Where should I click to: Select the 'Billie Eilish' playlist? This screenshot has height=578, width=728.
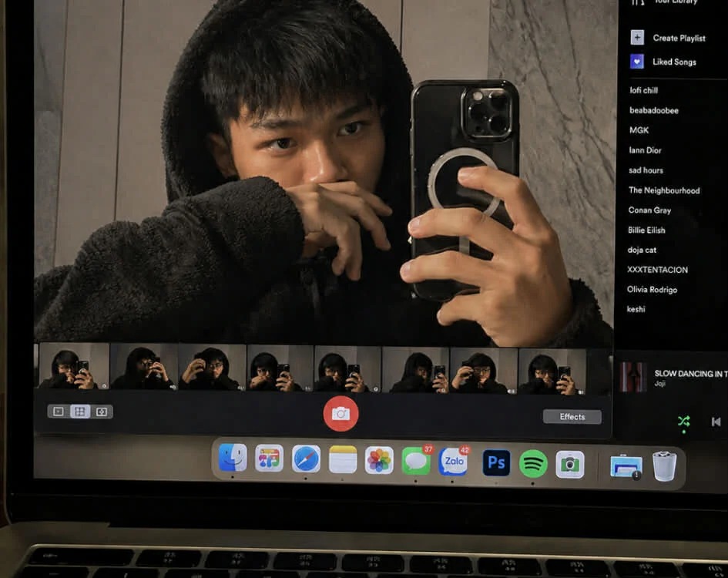(646, 230)
